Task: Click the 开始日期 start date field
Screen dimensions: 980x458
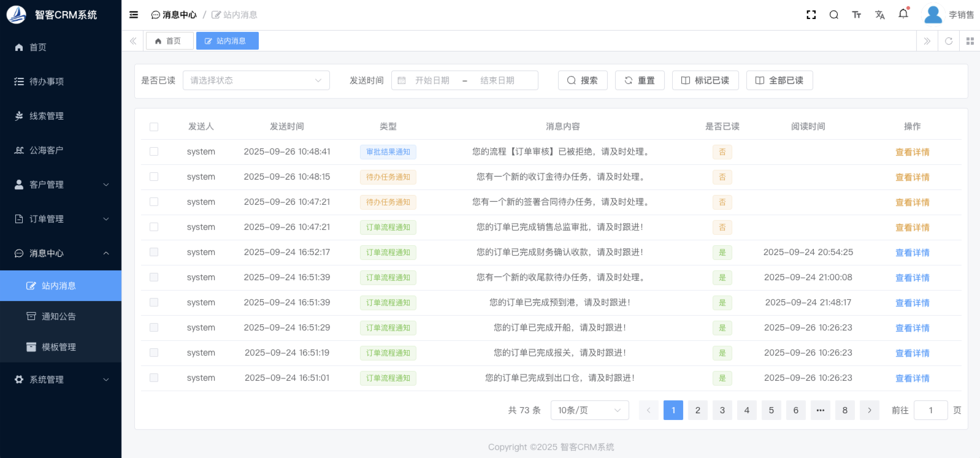Action: click(432, 80)
